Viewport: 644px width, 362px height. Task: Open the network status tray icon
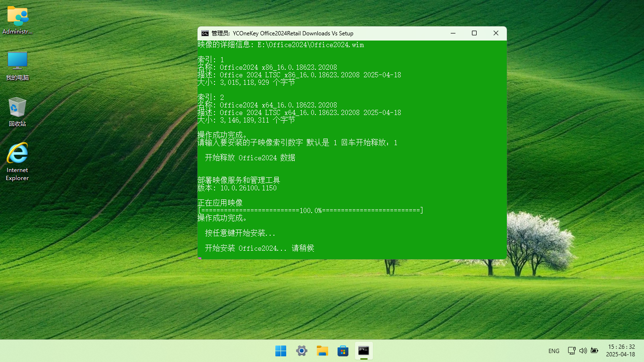click(x=571, y=351)
